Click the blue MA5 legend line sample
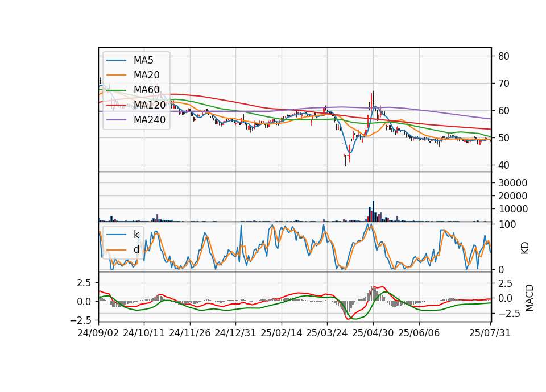The height and width of the screenshot is (392, 546). 116,61
